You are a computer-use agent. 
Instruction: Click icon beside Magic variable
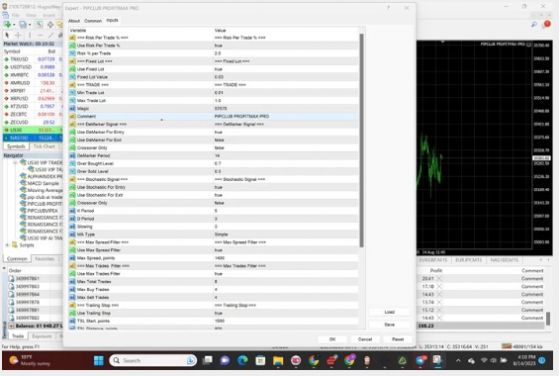[x=72, y=108]
